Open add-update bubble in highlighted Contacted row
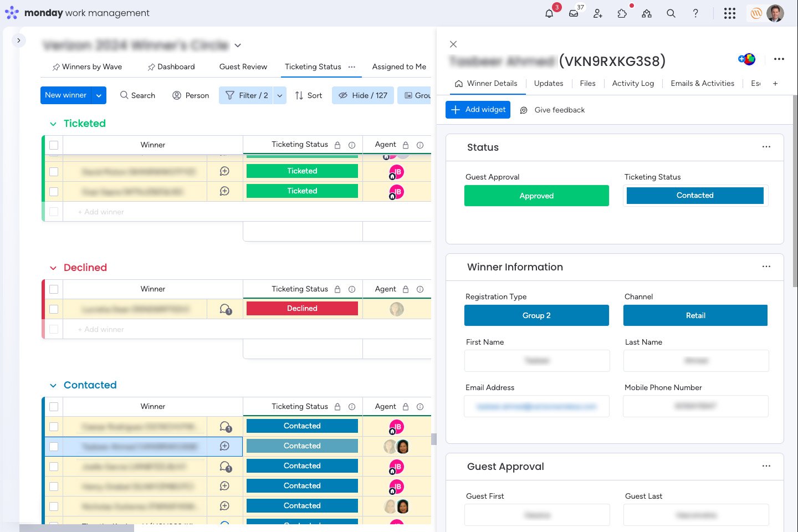The image size is (798, 532). tap(224, 446)
